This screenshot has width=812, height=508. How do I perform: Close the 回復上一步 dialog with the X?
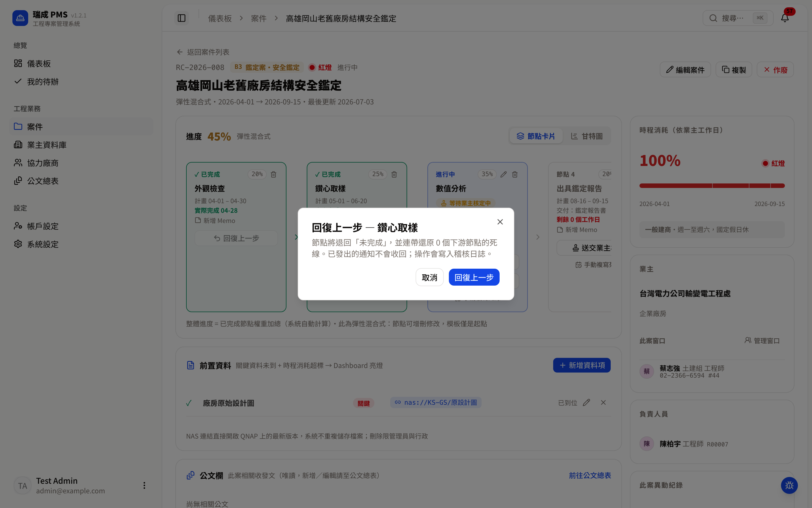point(500,222)
